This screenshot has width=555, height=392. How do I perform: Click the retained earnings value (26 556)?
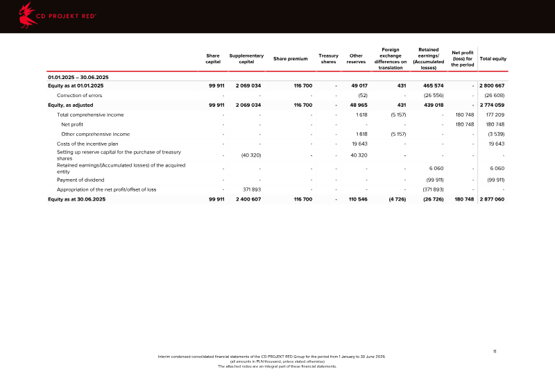[434, 95]
